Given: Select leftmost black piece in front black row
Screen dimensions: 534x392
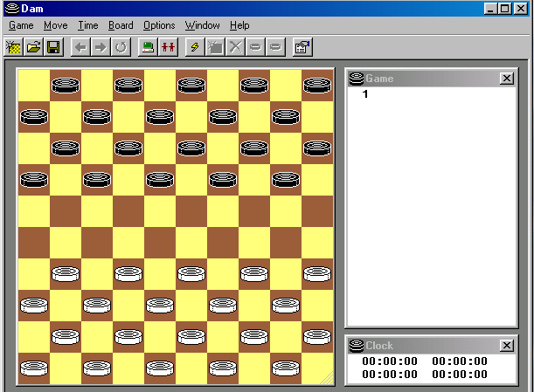Looking at the screenshot, I should coord(34,180).
